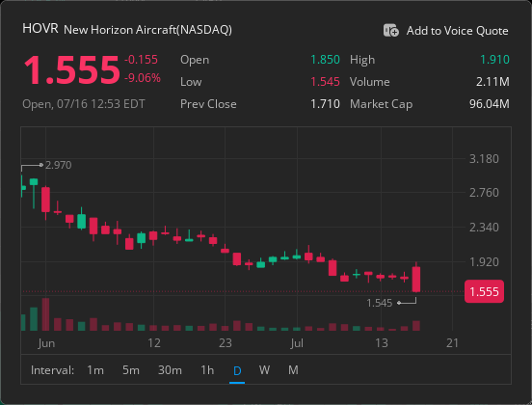
Task: Click the Jun date axis label
Action: [x=46, y=343]
